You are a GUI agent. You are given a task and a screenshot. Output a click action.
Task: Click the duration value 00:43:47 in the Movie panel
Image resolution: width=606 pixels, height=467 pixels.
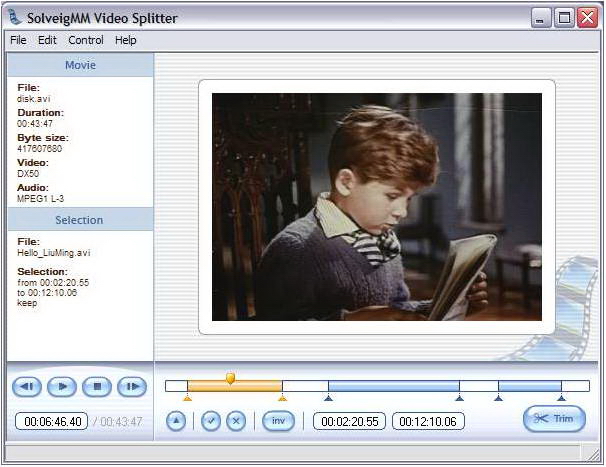35,124
